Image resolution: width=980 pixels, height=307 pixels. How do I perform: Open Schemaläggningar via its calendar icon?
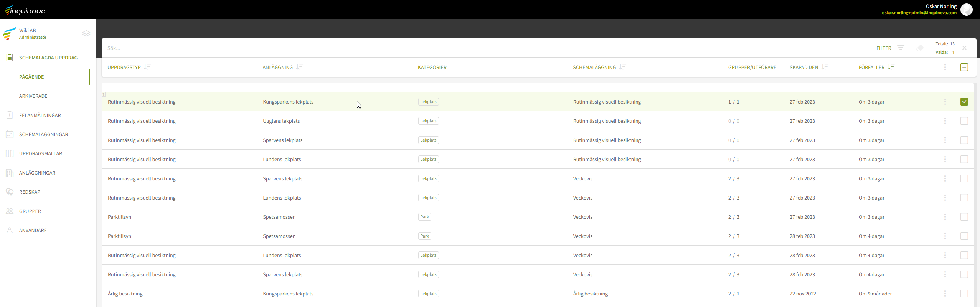pyautogui.click(x=10, y=134)
